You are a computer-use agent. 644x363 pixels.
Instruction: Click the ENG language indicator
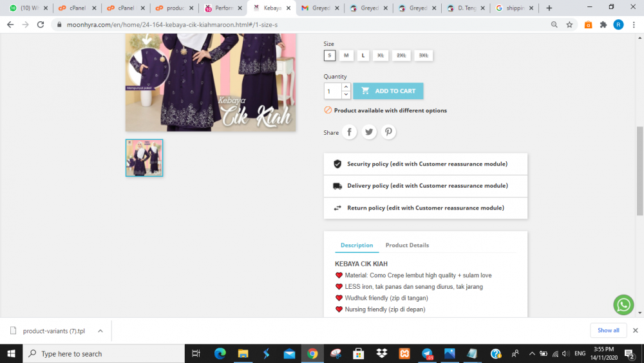[x=580, y=353]
